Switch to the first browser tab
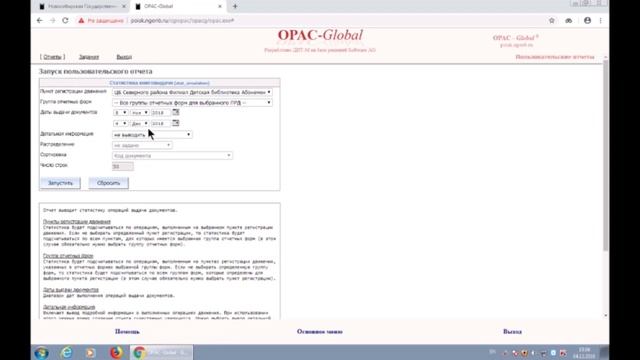Screen dimensions: 640x360 coord(81,6)
